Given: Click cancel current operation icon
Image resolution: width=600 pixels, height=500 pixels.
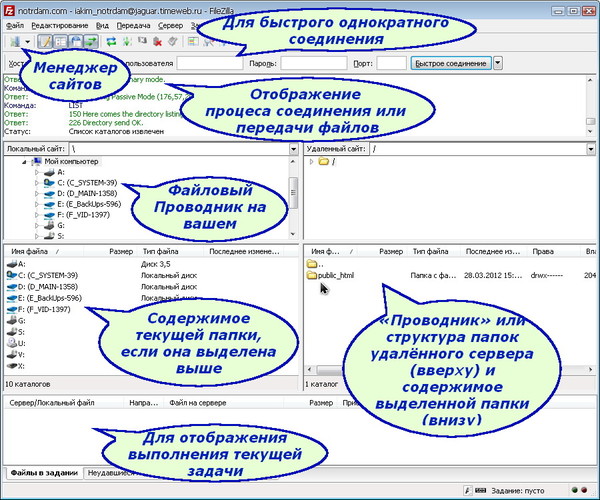Looking at the screenshot, I should pyautogui.click(x=142, y=41).
